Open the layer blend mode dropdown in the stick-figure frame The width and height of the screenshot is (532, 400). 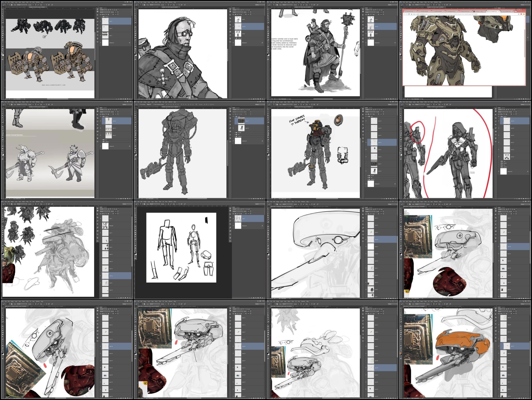[x=238, y=212]
